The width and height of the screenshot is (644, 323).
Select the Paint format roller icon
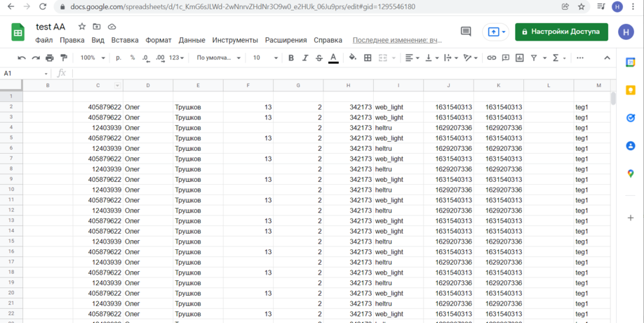coord(64,58)
